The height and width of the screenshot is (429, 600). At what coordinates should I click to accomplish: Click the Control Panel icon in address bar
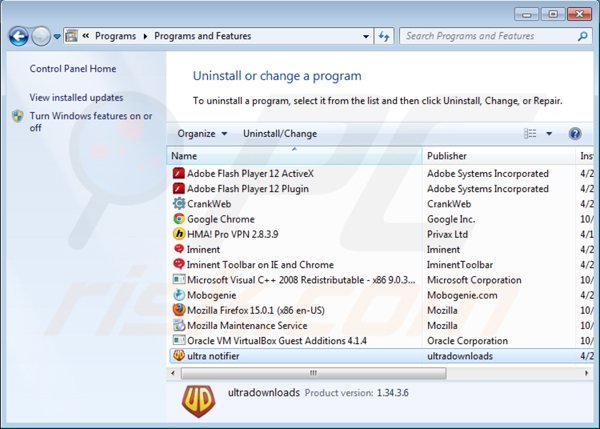tap(71, 36)
